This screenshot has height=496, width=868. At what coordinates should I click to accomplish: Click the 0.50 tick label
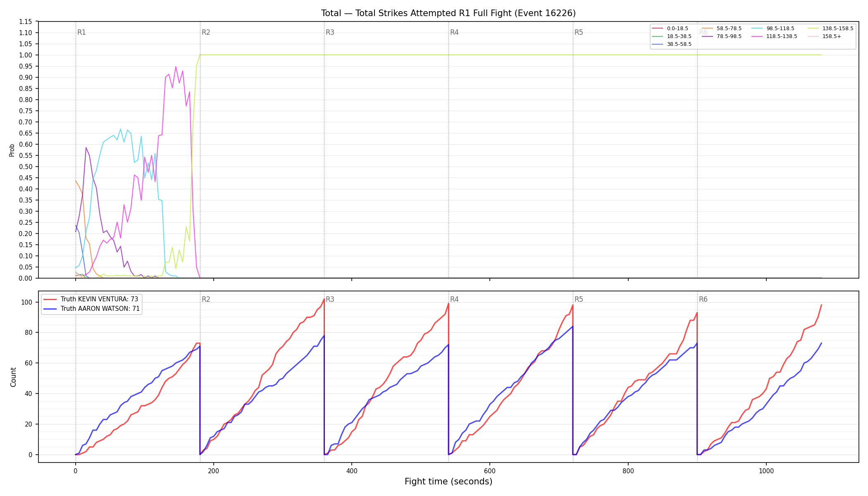(x=26, y=167)
